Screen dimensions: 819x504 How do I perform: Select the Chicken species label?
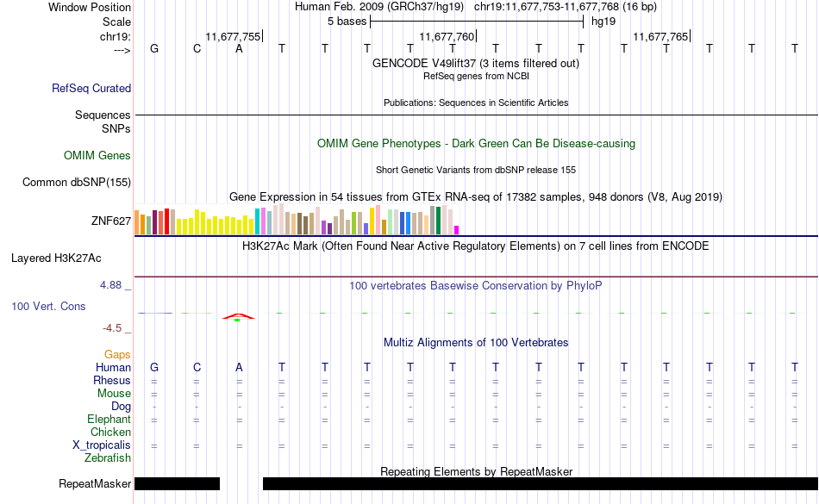tap(110, 432)
